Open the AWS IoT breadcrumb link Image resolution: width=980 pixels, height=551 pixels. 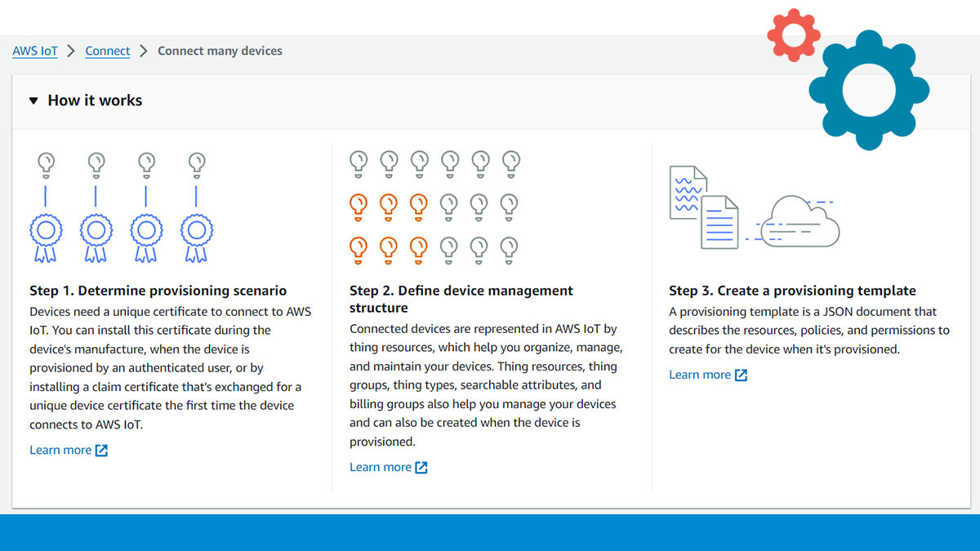pyautogui.click(x=35, y=51)
